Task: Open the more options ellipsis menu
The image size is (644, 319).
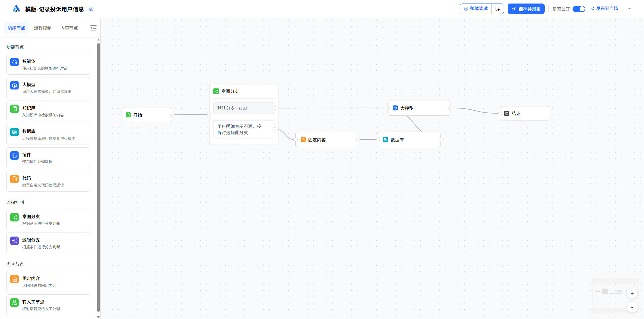Action: [x=629, y=9]
